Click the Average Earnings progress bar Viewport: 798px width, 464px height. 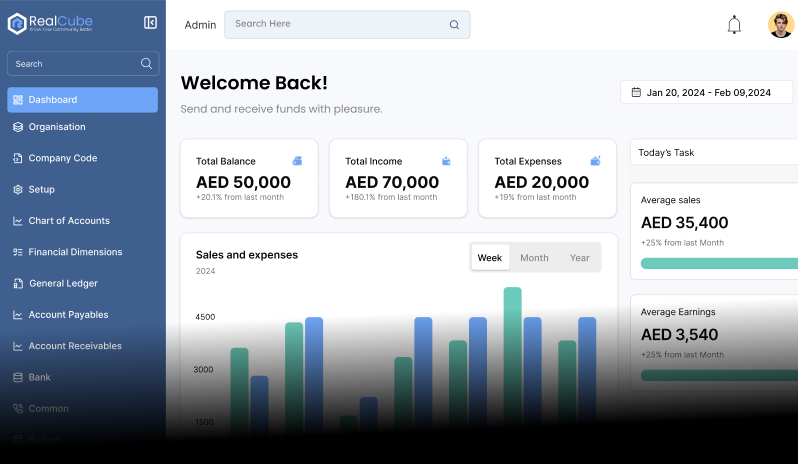pyautogui.click(x=719, y=375)
